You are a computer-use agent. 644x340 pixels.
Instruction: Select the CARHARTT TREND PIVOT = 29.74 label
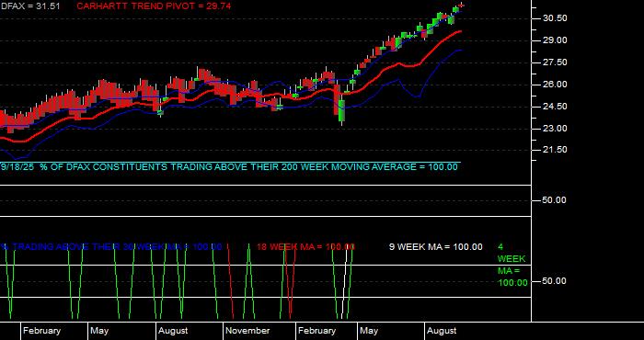[154, 6]
